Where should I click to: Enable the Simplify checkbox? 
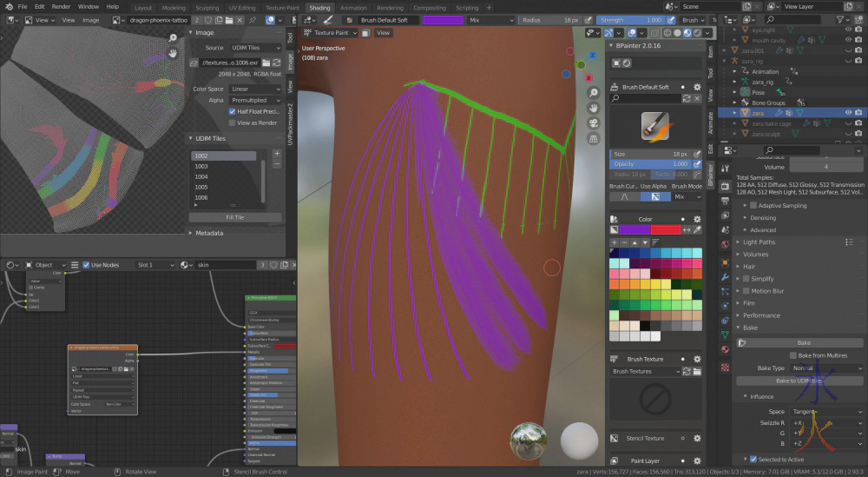[746, 279]
